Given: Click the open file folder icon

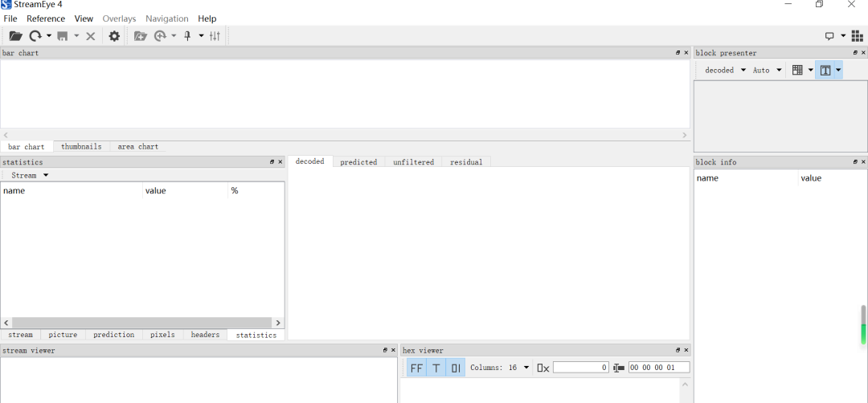Looking at the screenshot, I should (x=15, y=36).
